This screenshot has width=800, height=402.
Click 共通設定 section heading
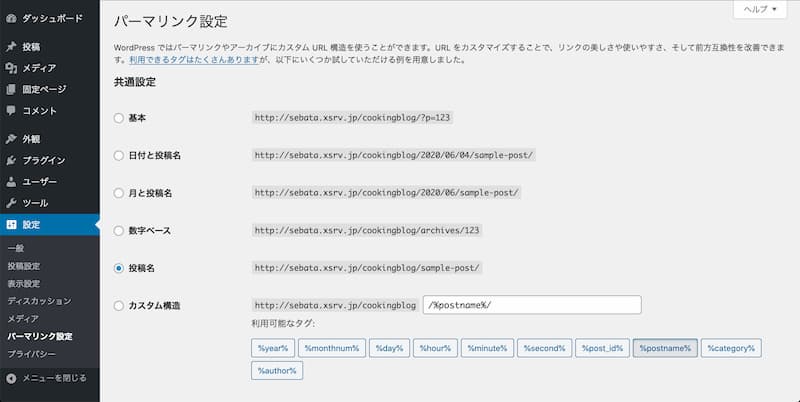tap(135, 82)
